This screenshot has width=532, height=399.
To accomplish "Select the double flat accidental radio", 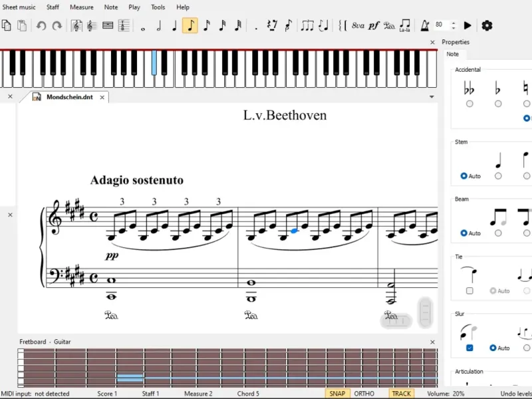I will tap(469, 104).
